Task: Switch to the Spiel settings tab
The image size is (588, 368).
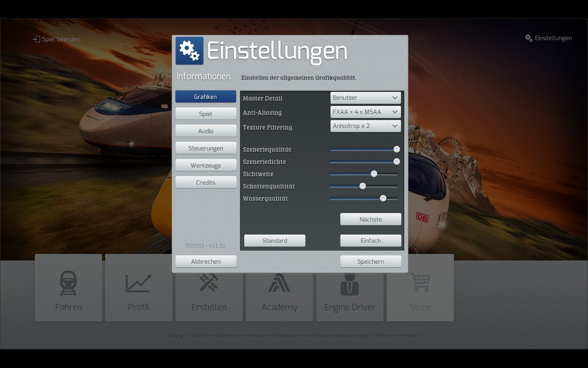Action: pyautogui.click(x=206, y=114)
